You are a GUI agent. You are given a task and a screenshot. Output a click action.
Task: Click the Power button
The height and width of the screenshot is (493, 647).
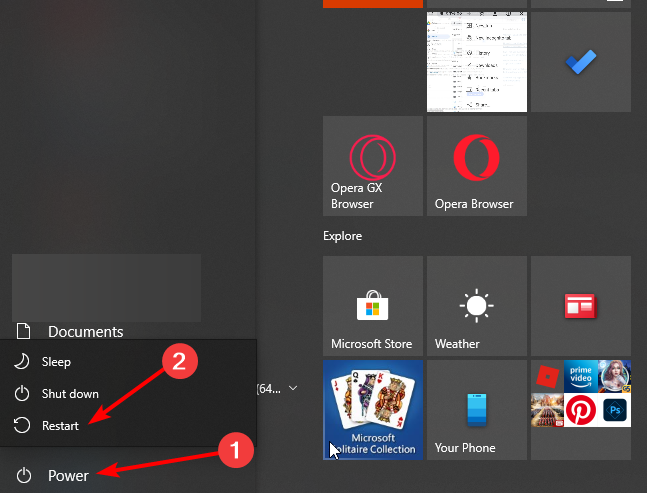pyautogui.click(x=128, y=475)
